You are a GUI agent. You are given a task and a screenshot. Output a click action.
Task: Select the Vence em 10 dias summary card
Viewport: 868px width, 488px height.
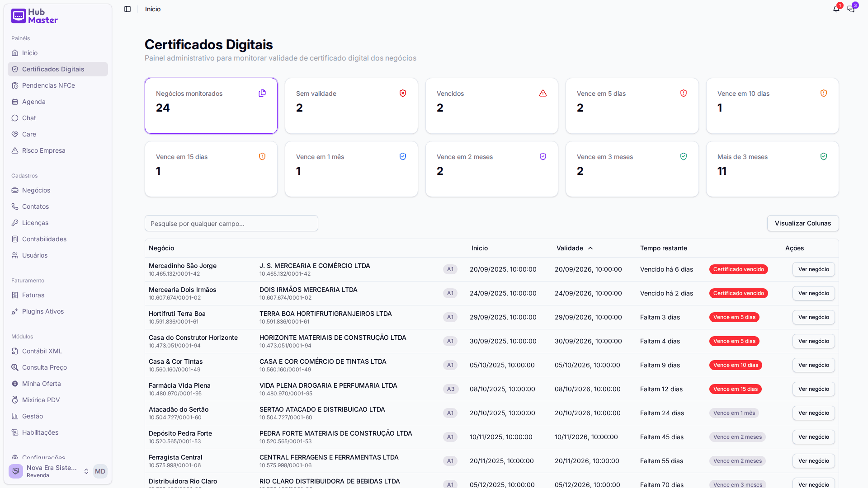pyautogui.click(x=772, y=106)
